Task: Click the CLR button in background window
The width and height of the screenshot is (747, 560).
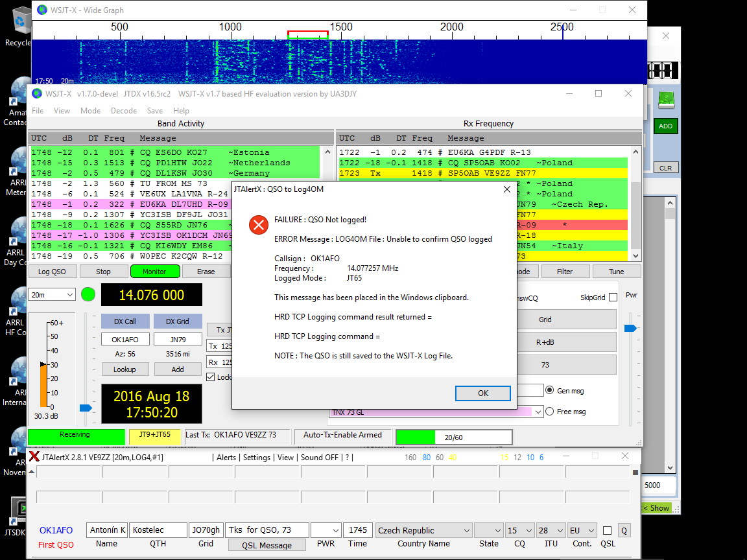Action: point(665,168)
